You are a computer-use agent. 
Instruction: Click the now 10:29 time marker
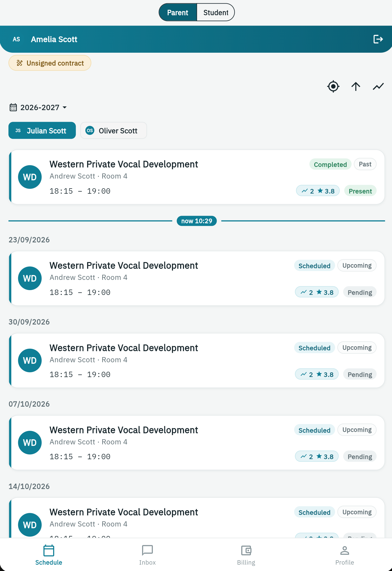click(x=197, y=221)
